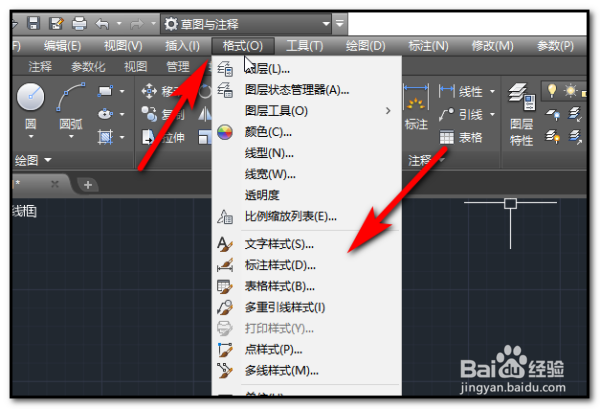Choose 多线样式(M)... menu item

307,371
